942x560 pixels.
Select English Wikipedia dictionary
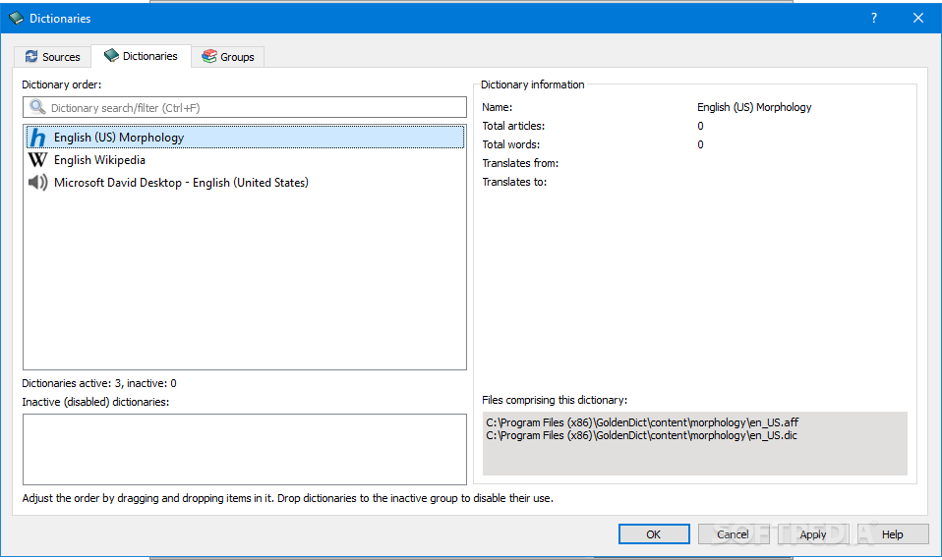pyautogui.click(x=245, y=160)
